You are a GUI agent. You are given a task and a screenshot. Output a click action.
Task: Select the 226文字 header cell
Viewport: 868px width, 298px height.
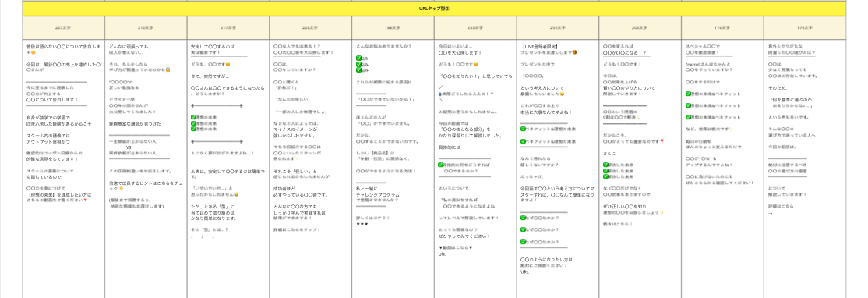[x=311, y=27]
